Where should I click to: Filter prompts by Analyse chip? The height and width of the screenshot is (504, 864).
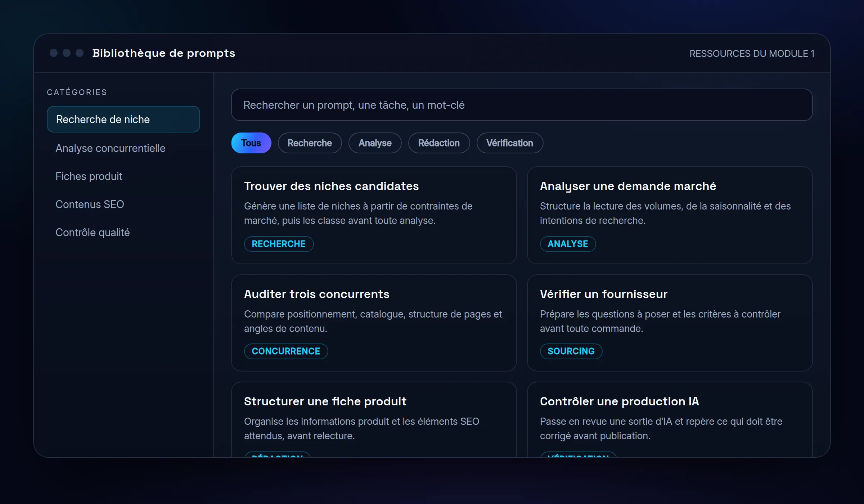375,143
